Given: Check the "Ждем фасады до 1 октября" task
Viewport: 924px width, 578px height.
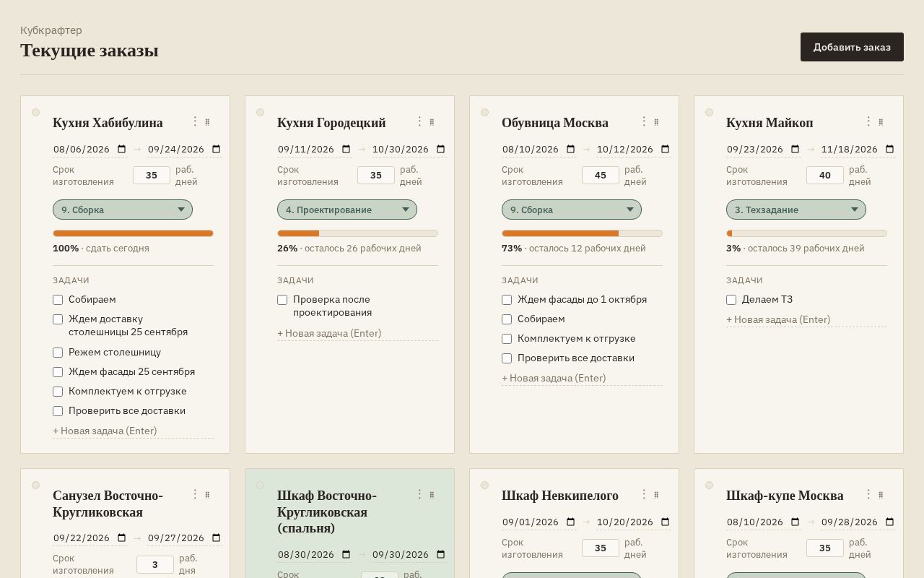Looking at the screenshot, I should [x=507, y=300].
